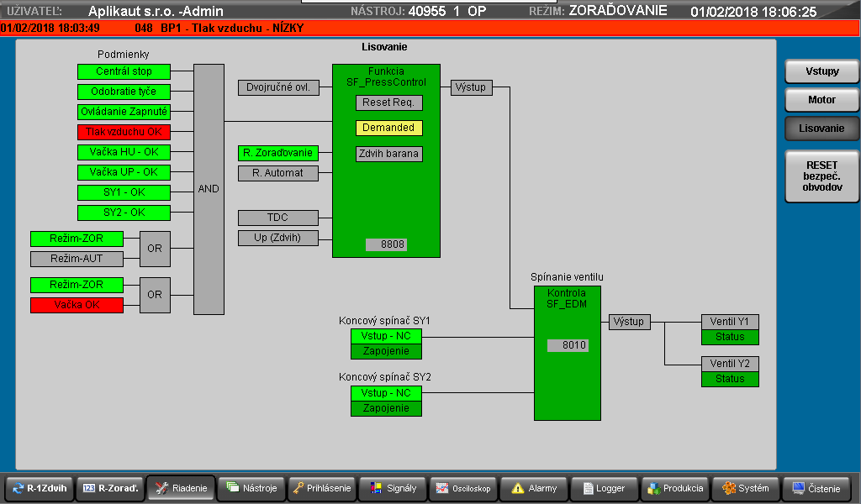Viewport: 861px width, 504px height.
Task: Click the SY1 - OK indicator
Action: coord(124,192)
